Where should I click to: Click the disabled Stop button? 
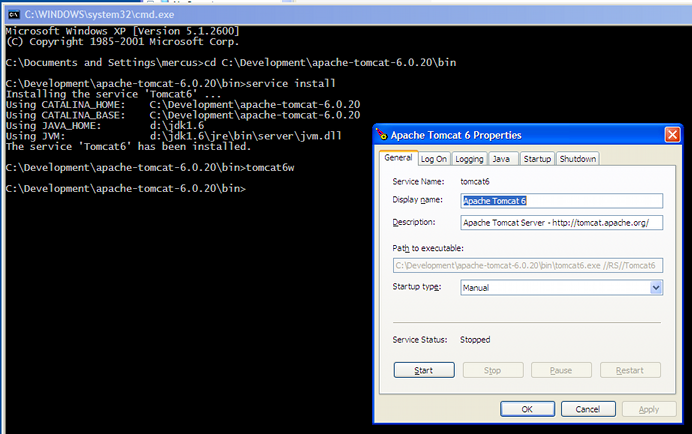pos(493,370)
